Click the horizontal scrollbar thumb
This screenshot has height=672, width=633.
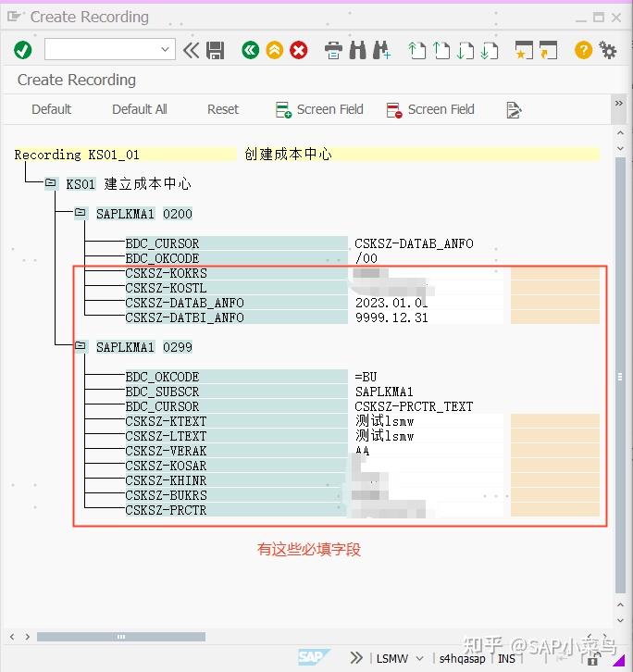point(121,637)
